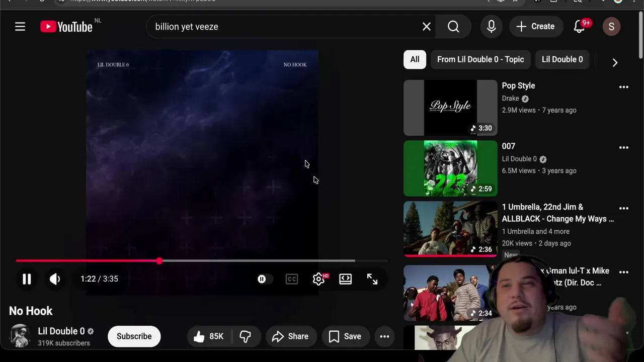
Task: Open notifications bell
Action: 580,27
